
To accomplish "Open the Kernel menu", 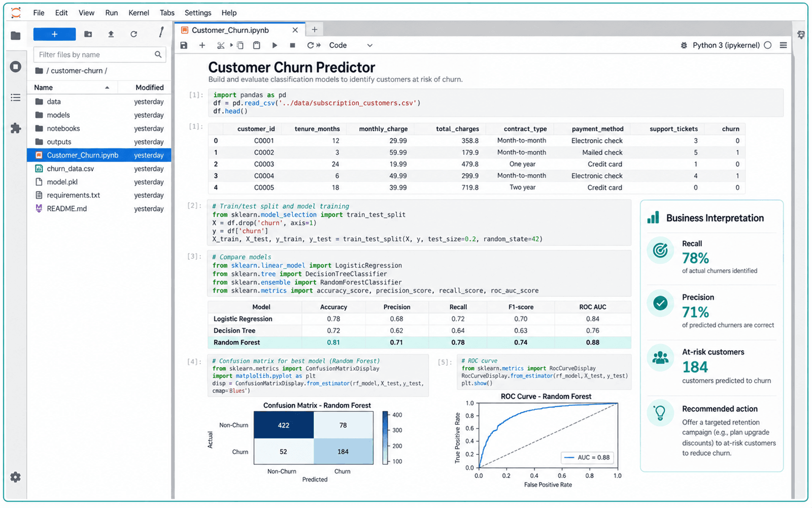I will [x=139, y=13].
